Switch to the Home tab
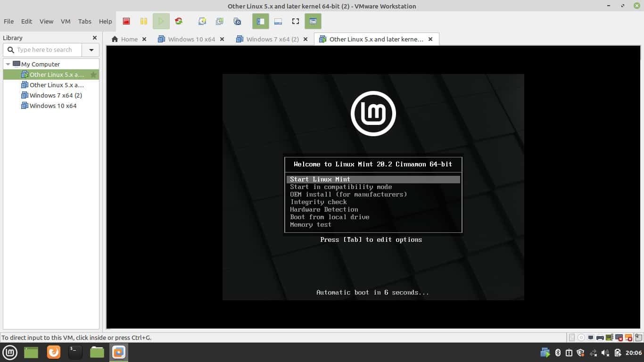The height and width of the screenshot is (362, 644). pyautogui.click(x=124, y=39)
